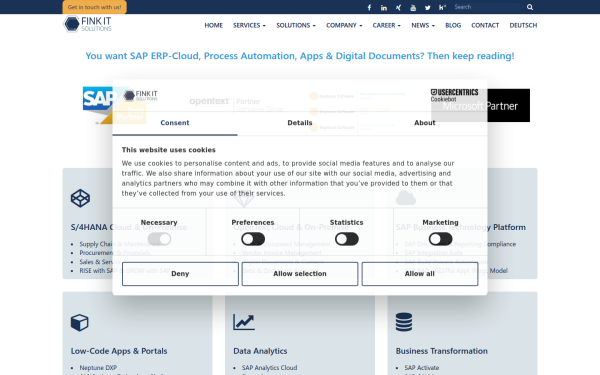Open the Facebook social icon
Viewport: 600px width, 375px height.
369,7
